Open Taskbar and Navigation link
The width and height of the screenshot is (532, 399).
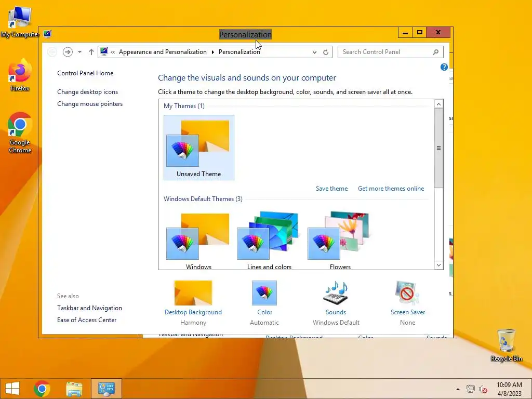click(89, 308)
